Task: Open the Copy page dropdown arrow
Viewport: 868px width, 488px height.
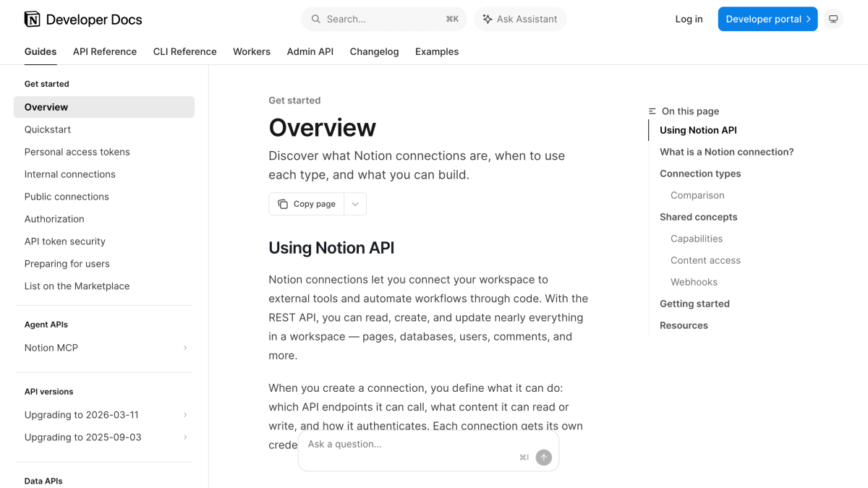Action: [355, 204]
